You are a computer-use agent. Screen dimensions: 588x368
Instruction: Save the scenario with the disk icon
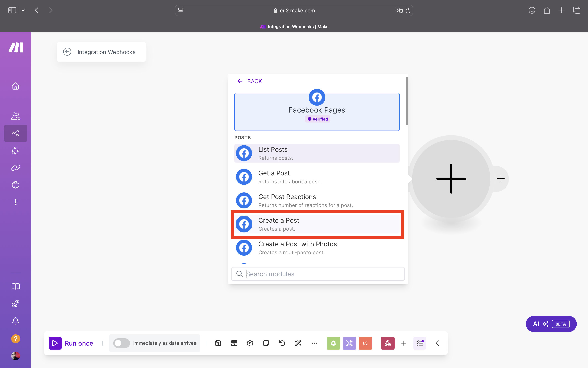218,343
